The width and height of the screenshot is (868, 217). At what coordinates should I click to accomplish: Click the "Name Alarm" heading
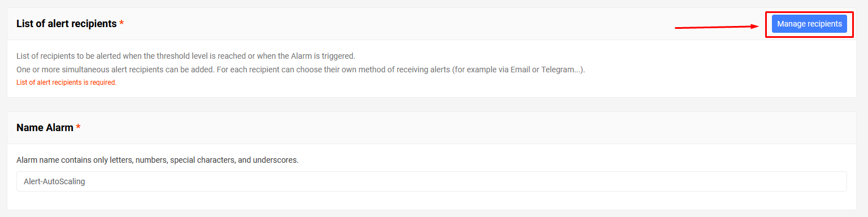(x=45, y=128)
